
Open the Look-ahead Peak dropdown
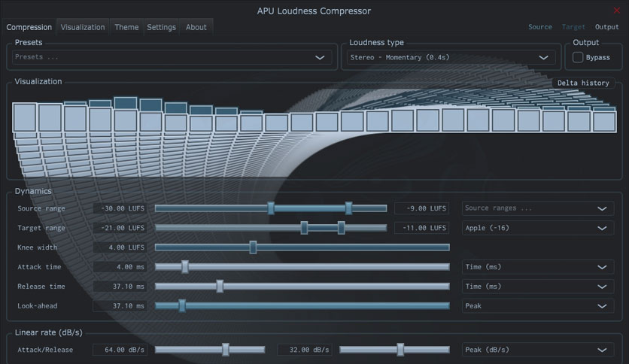(537, 306)
